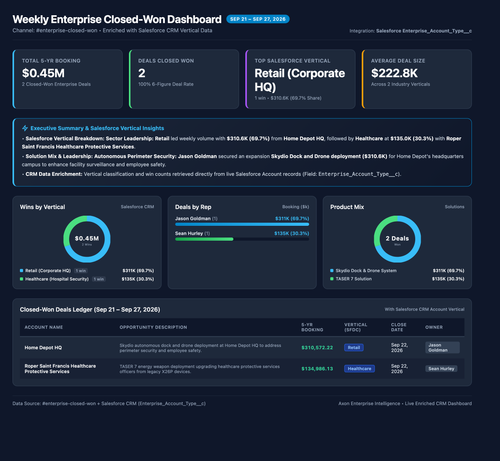Click $311K (69.7%) next to Jason Goldman
Screen dimensions: 500x461
[x=292, y=219]
